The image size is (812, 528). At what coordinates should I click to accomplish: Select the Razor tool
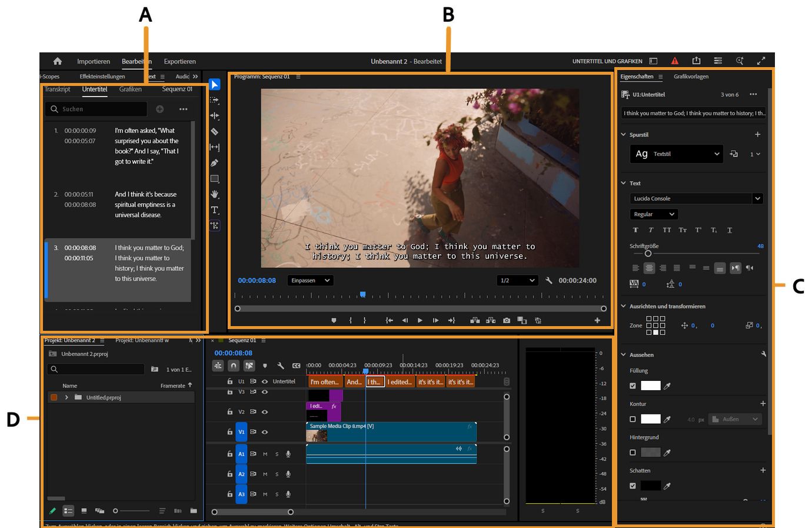[x=214, y=131]
